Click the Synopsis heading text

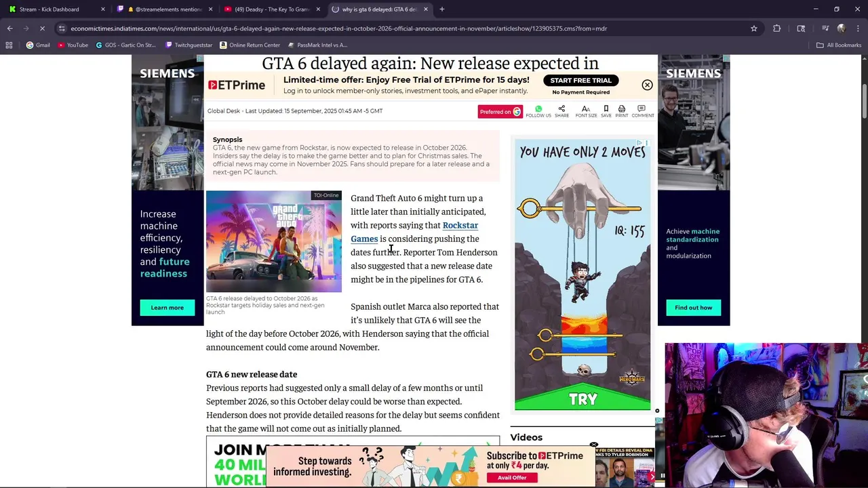[x=227, y=140]
